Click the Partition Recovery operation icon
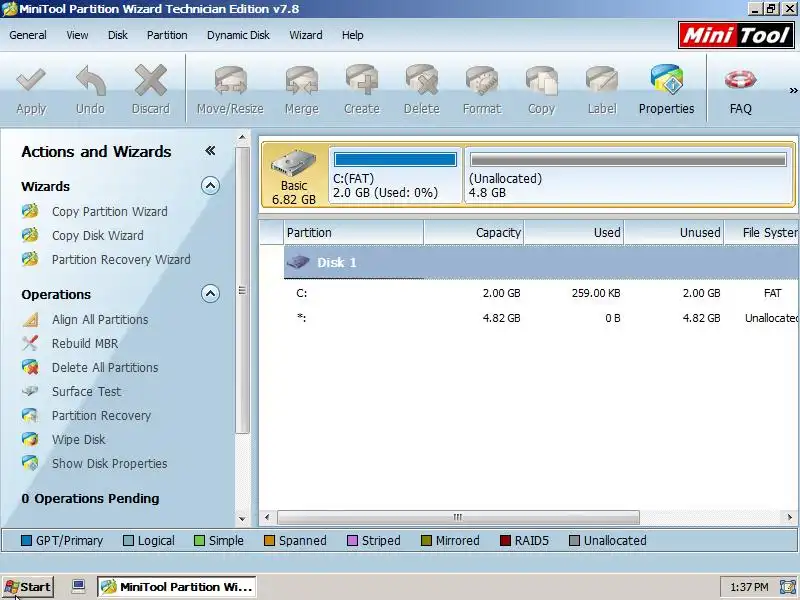Image resolution: width=800 pixels, height=600 pixels. coord(30,415)
